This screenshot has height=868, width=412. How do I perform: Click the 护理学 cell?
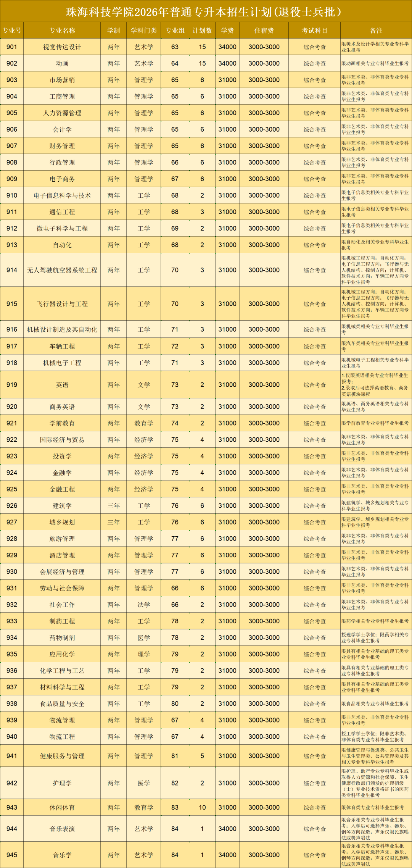coord(62,783)
